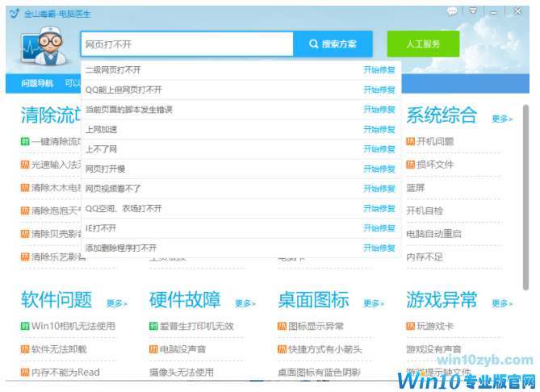540x392 pixels.
Task: Click the magnifier icon in search button
Action: 313,44
